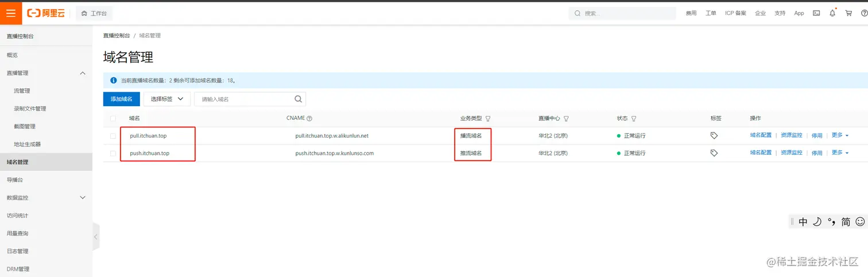Open 域名配置 for pull.itchuan.top
This screenshot has width=868, height=277.
[x=761, y=136]
